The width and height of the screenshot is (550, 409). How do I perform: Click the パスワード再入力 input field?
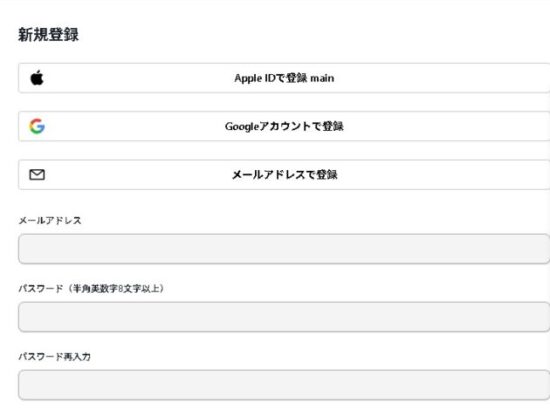(x=284, y=385)
